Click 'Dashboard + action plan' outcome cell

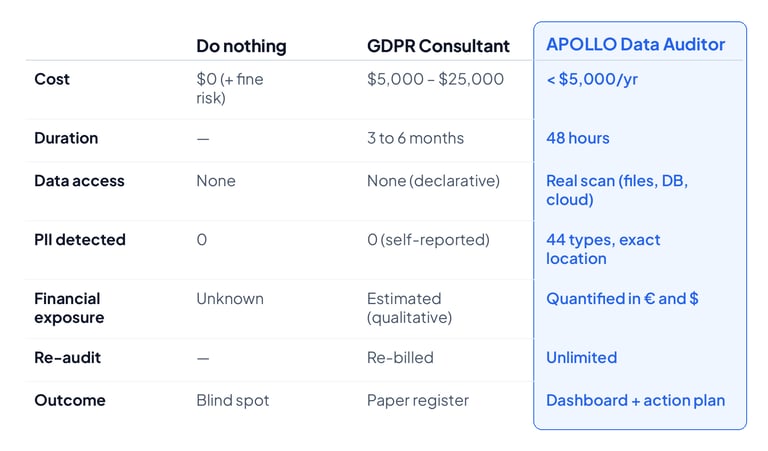(x=635, y=400)
